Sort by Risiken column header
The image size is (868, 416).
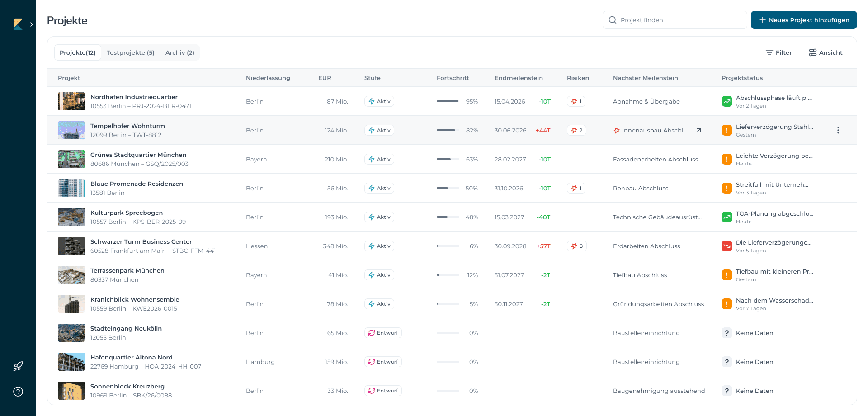click(x=578, y=78)
